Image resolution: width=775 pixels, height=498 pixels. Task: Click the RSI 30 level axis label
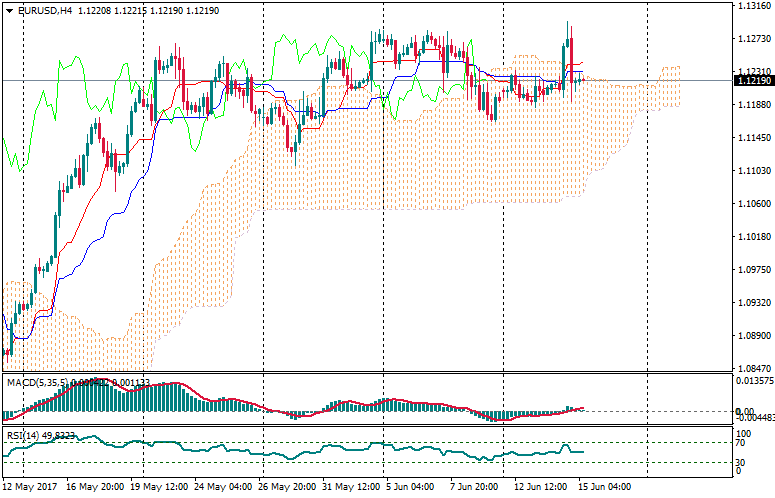click(740, 462)
